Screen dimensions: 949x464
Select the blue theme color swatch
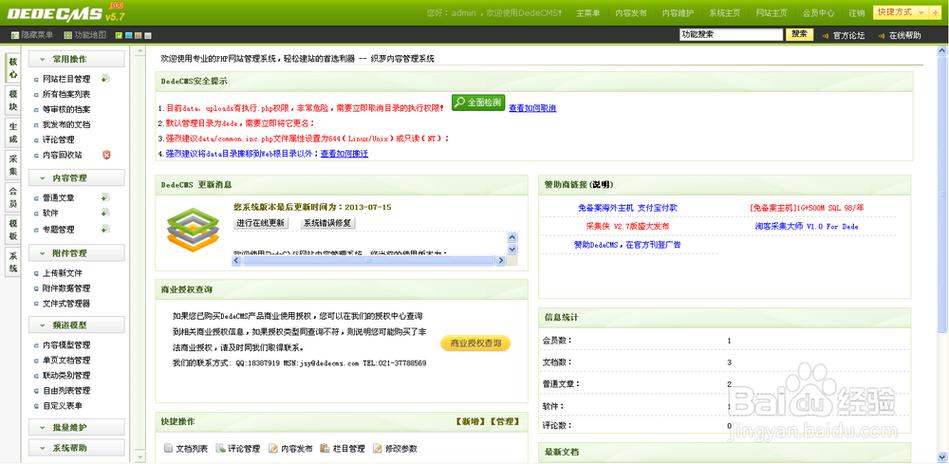[x=129, y=35]
